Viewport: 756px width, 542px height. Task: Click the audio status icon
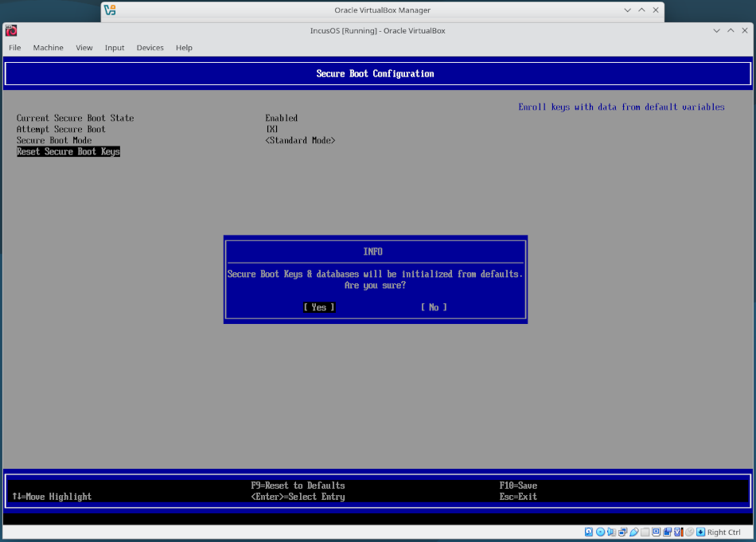pos(611,532)
